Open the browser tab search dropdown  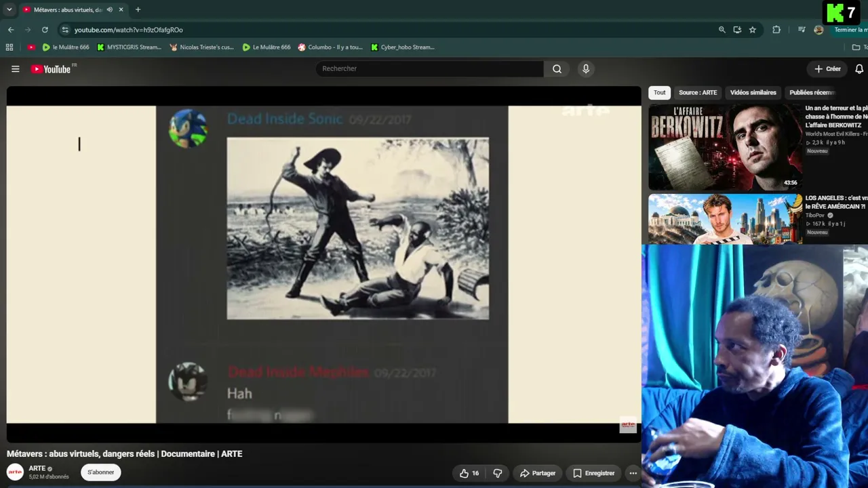click(9, 9)
